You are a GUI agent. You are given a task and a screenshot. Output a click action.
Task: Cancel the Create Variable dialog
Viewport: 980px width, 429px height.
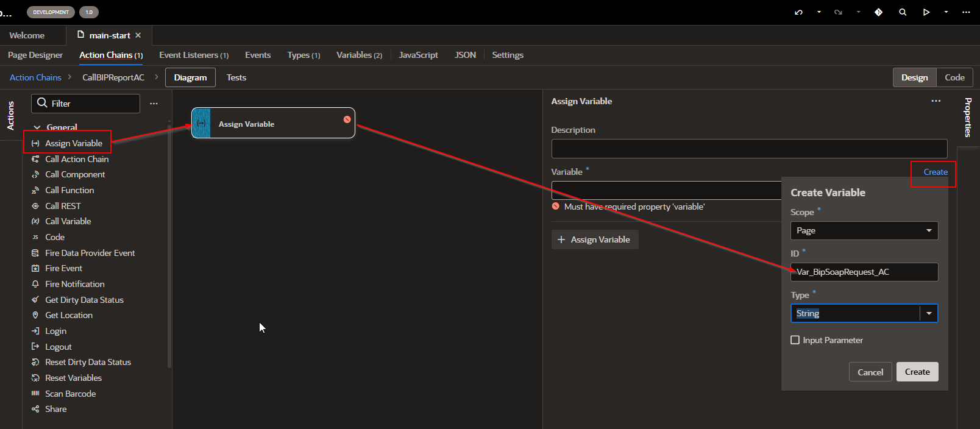[870, 372]
